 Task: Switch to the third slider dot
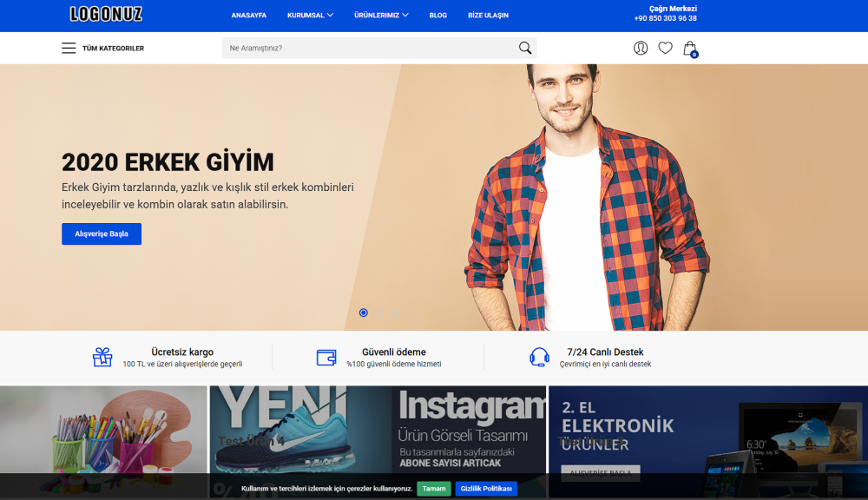395,312
